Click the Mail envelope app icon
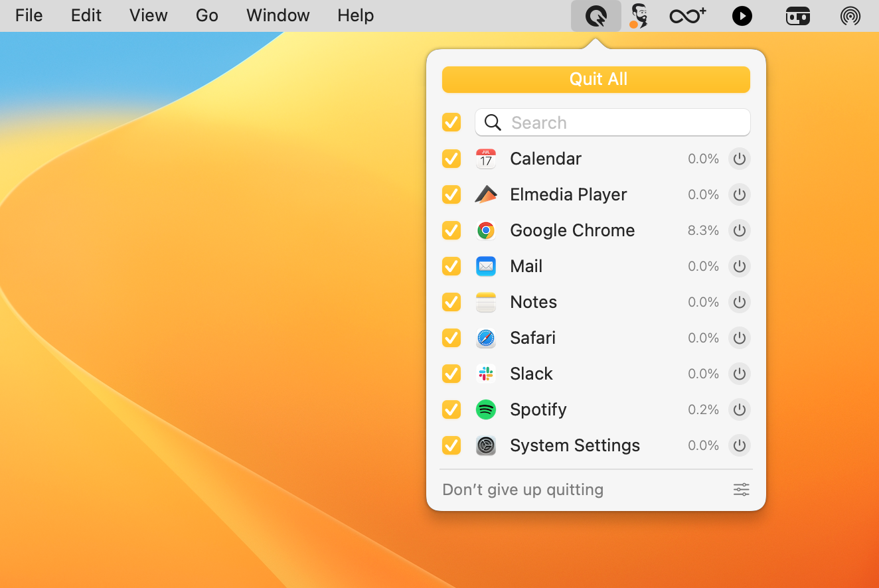The image size is (879, 588). click(x=486, y=266)
